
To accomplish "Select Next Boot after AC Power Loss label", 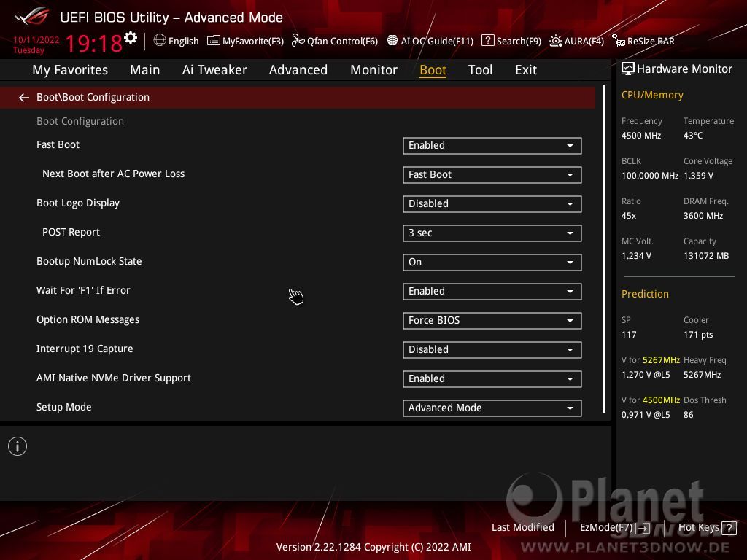I will click(113, 174).
